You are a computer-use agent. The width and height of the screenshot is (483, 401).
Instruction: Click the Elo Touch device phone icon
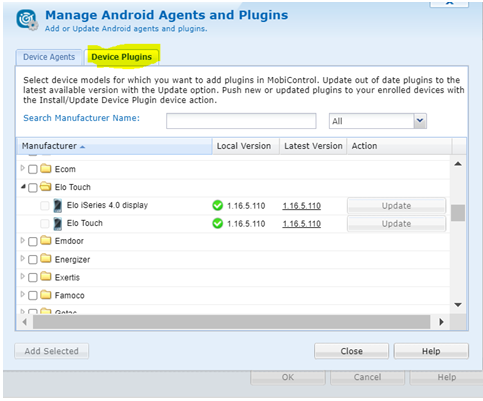coord(58,224)
